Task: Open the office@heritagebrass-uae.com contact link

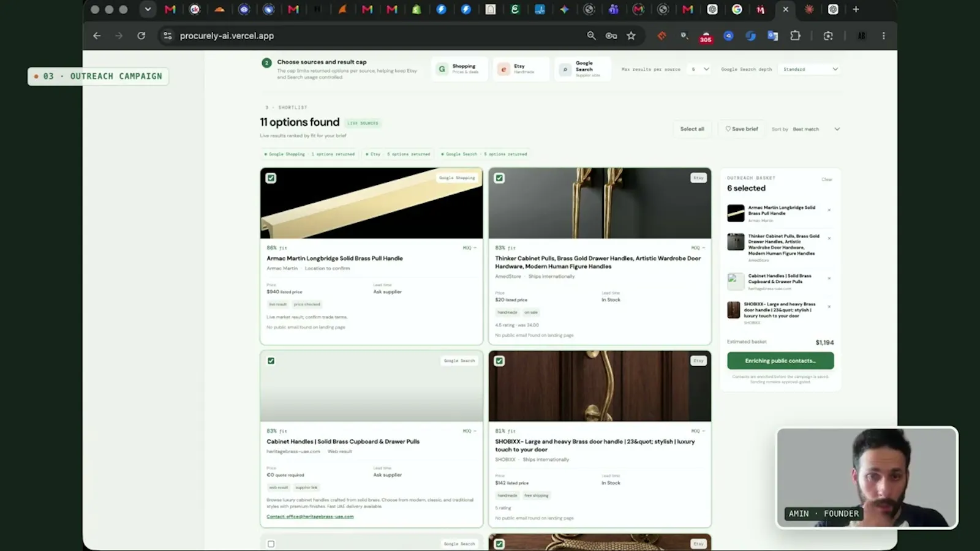Action: tap(310, 517)
